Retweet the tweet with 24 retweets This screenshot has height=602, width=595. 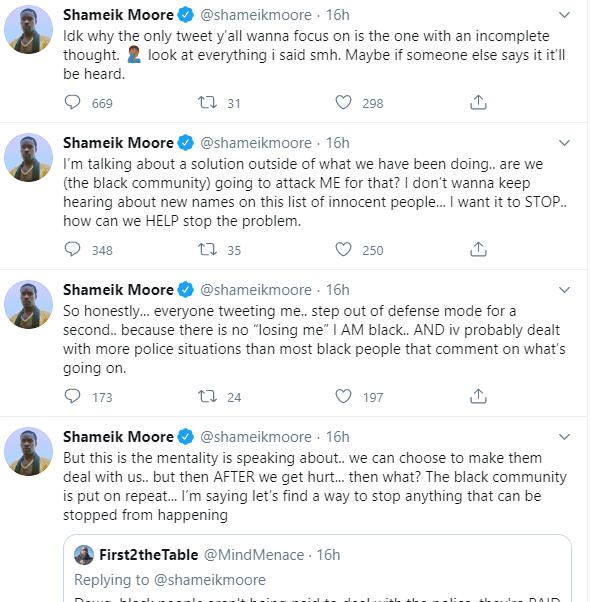tap(207, 397)
